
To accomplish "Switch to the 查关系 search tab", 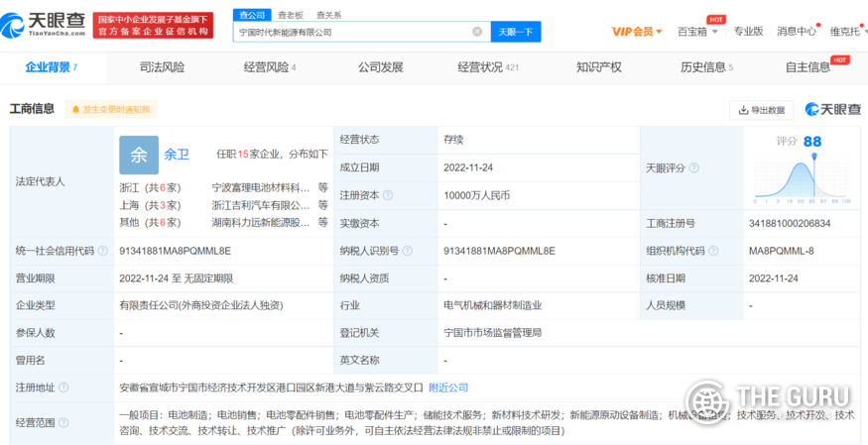I will click(328, 16).
